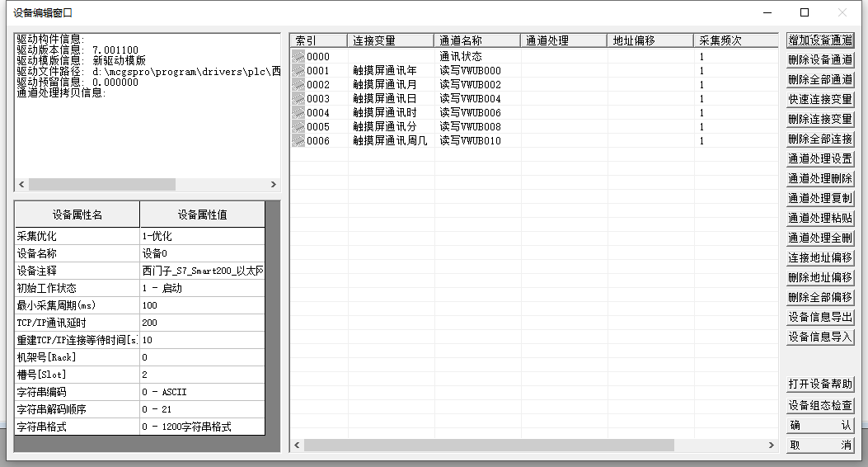This screenshot has width=868, height=467.
Task: Click 连接地址偏移 button
Action: click(820, 257)
